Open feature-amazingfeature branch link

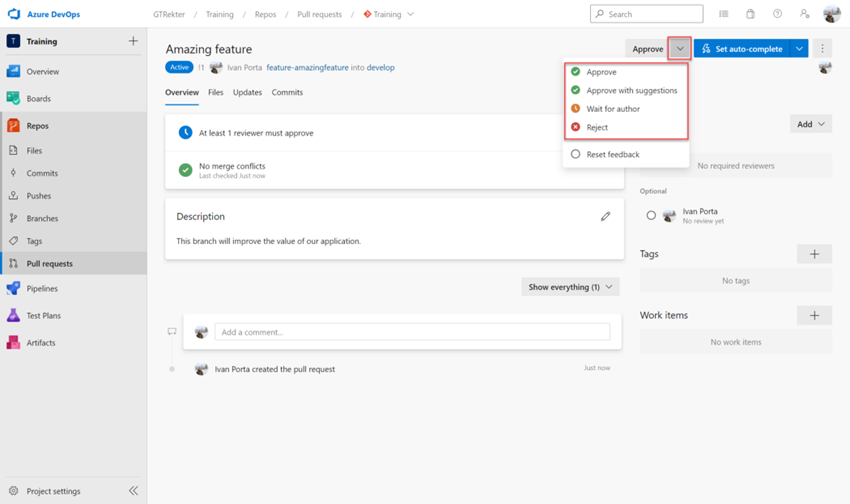pyautogui.click(x=307, y=68)
